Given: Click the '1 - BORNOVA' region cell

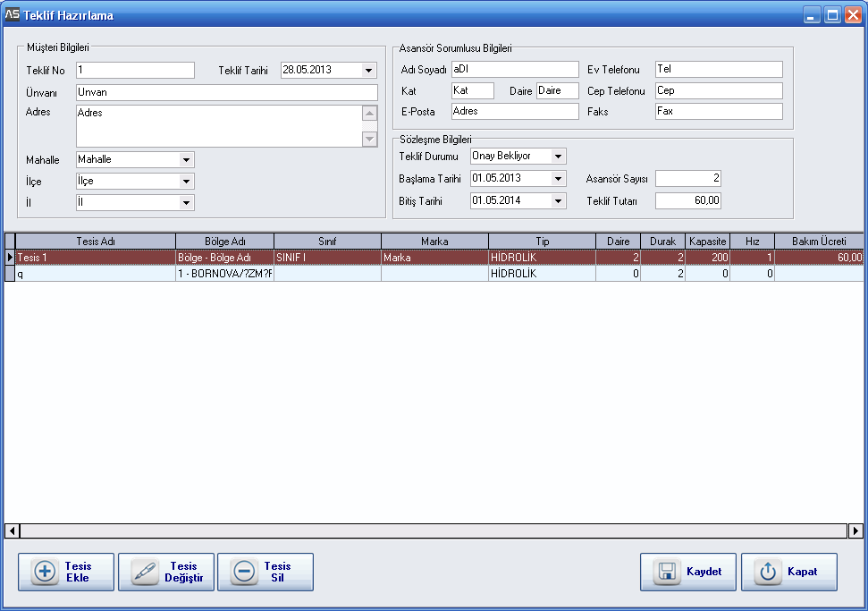Looking at the screenshot, I should pos(224,274).
